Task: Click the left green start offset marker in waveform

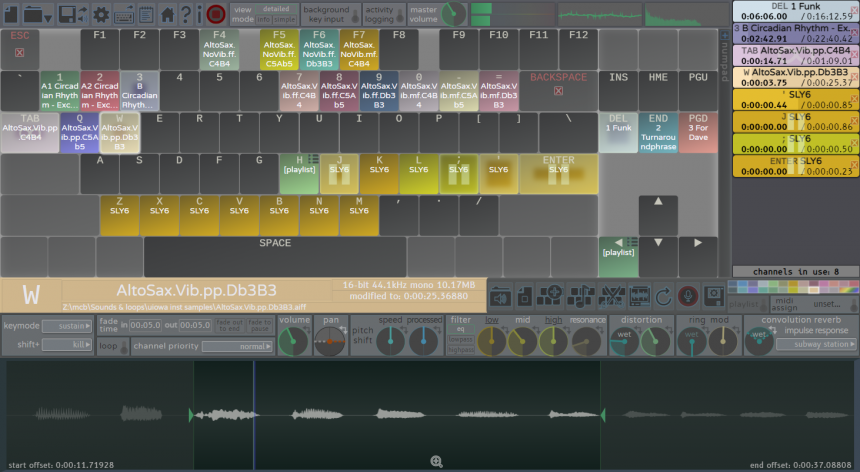Action: coord(191,415)
